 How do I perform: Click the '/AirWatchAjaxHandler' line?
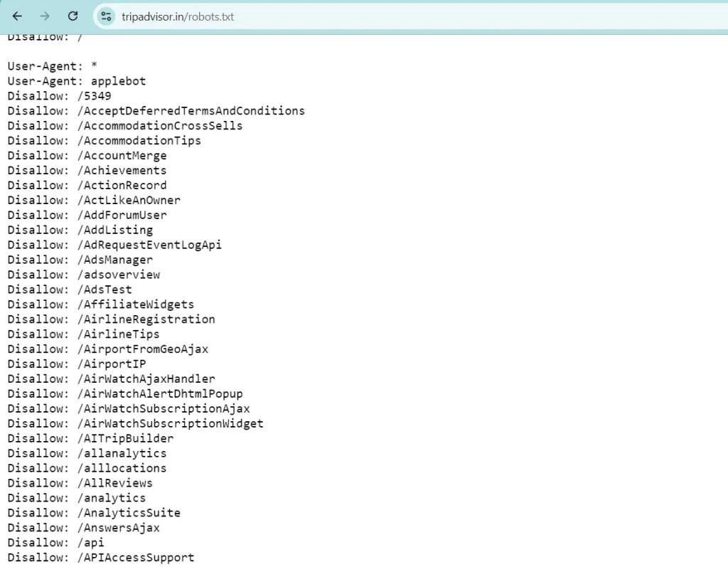[111, 378]
